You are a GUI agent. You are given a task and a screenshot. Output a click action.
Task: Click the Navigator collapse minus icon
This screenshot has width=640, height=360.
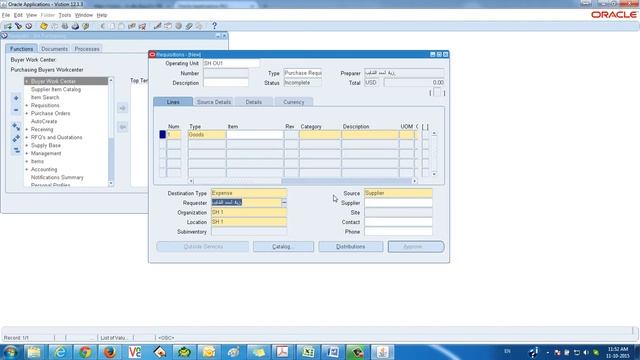[16, 110]
